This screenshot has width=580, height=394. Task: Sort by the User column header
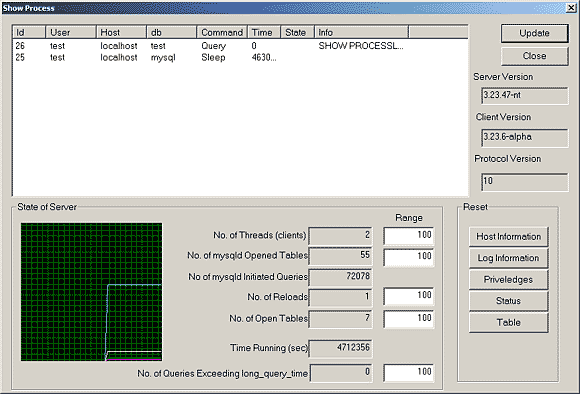71,33
